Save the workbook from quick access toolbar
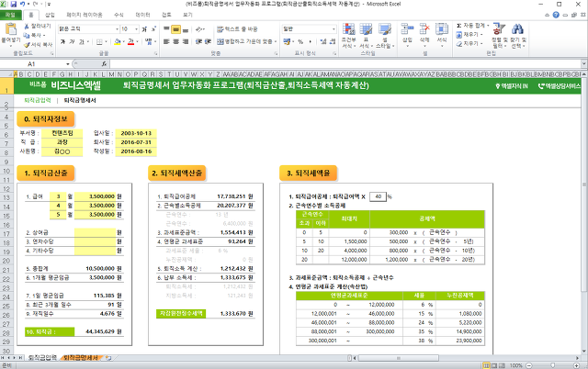This screenshot has height=369, width=588. (x=14, y=4)
